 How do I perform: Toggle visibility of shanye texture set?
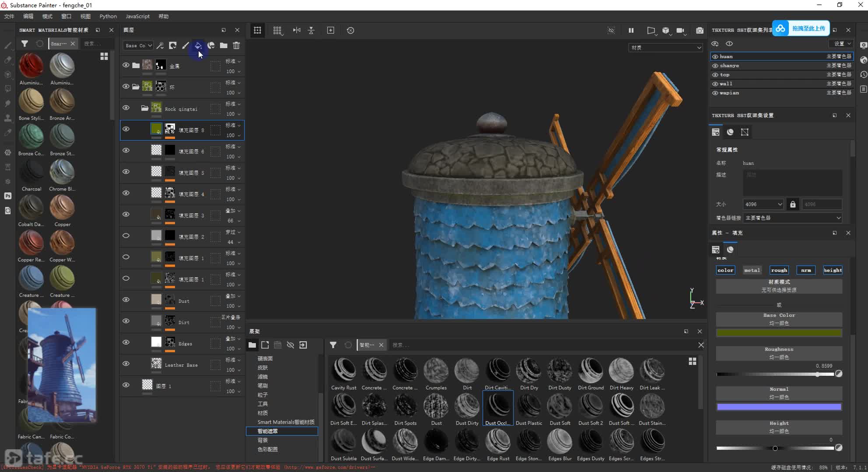tap(715, 66)
